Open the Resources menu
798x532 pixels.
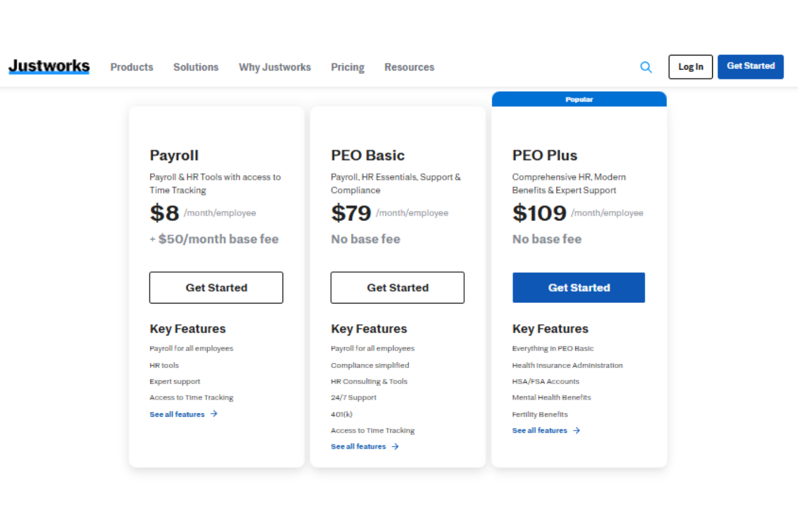[x=409, y=67]
